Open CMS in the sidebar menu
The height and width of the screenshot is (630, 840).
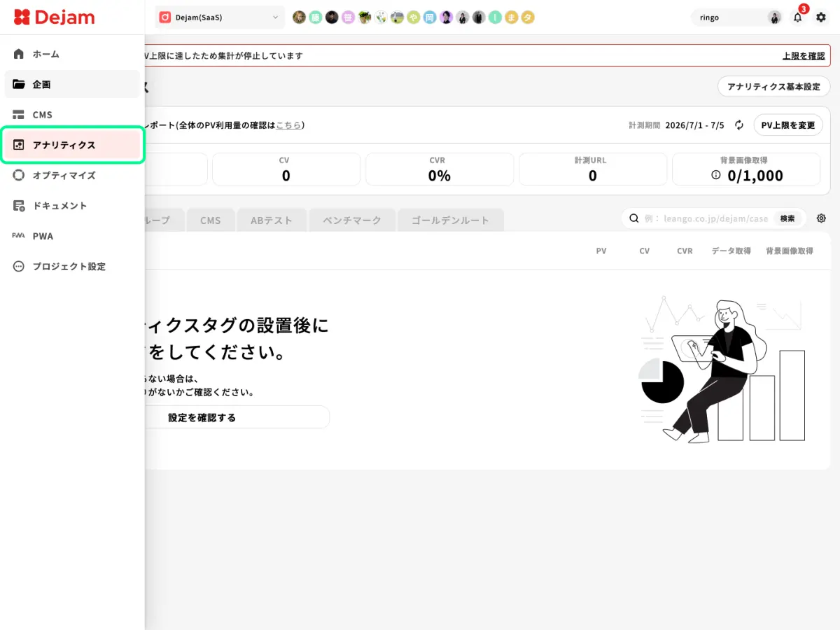(x=72, y=115)
